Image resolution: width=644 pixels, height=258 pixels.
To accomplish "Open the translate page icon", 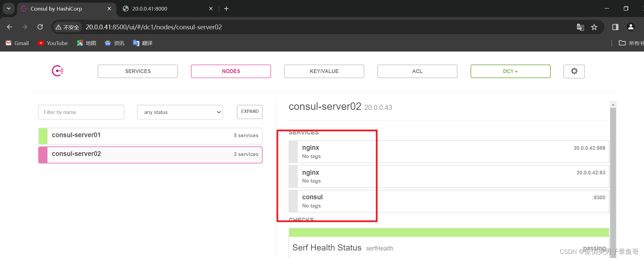I will (580, 27).
